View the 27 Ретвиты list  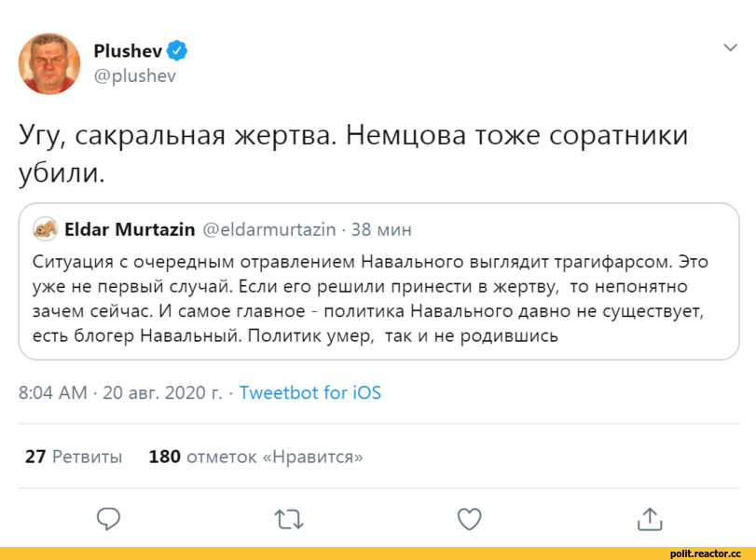click(x=74, y=457)
